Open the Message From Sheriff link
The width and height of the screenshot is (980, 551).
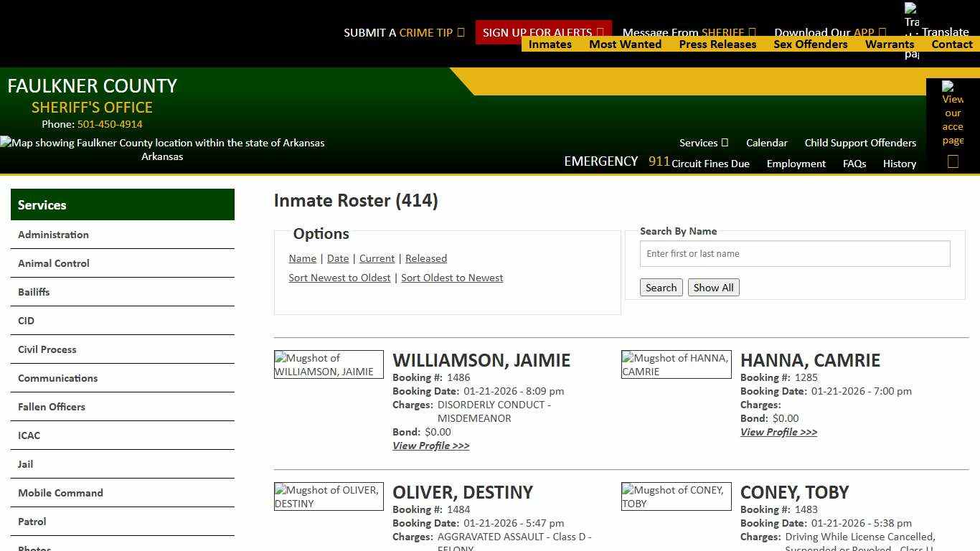pos(688,32)
